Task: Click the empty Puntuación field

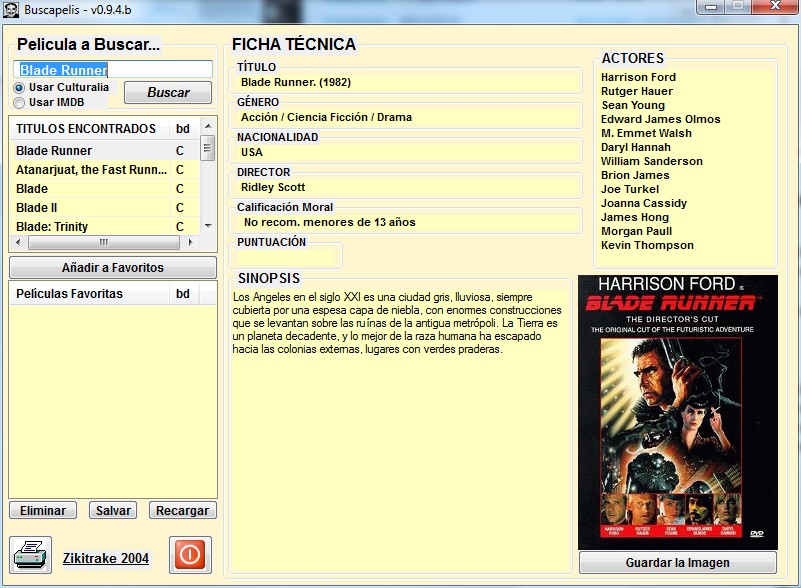Action: point(285,257)
